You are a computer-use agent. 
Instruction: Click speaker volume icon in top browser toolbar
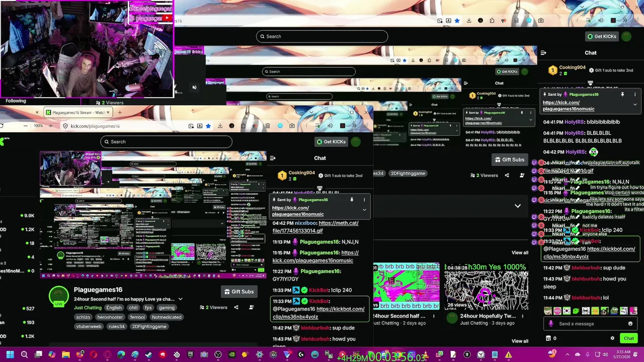tap(601, 21)
